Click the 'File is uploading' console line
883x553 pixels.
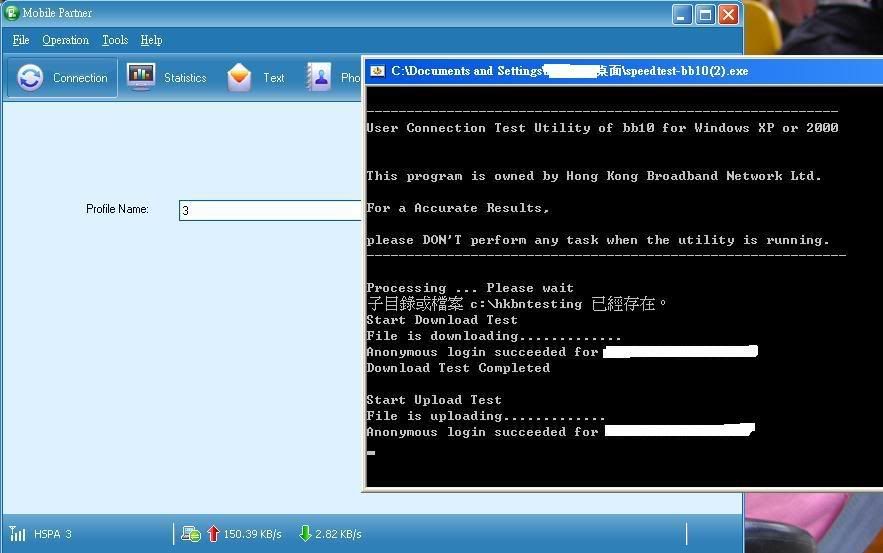pos(485,416)
